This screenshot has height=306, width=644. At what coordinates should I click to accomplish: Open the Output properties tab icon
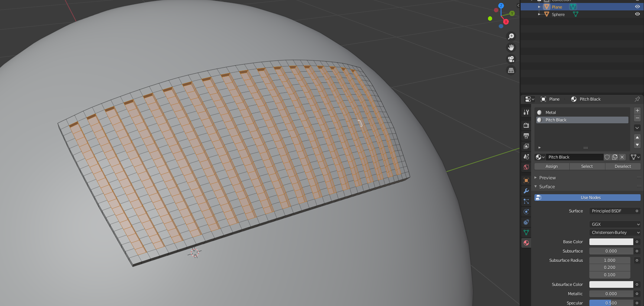pyautogui.click(x=526, y=136)
